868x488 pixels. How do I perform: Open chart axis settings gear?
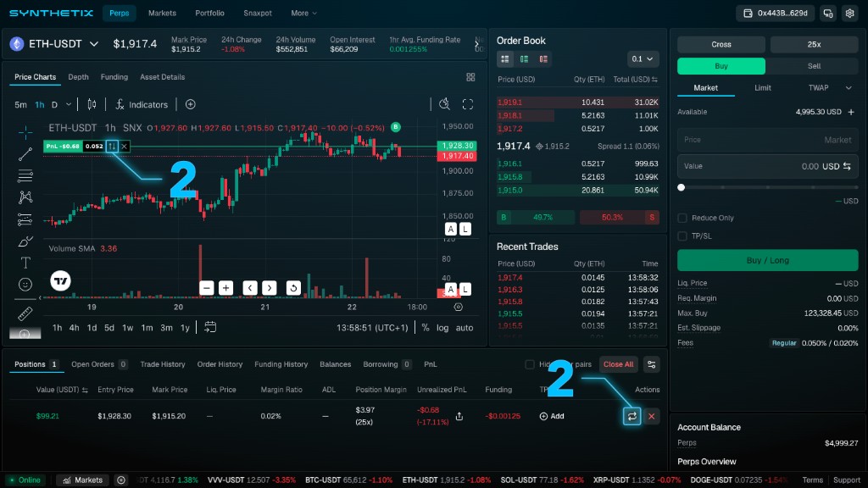point(459,307)
